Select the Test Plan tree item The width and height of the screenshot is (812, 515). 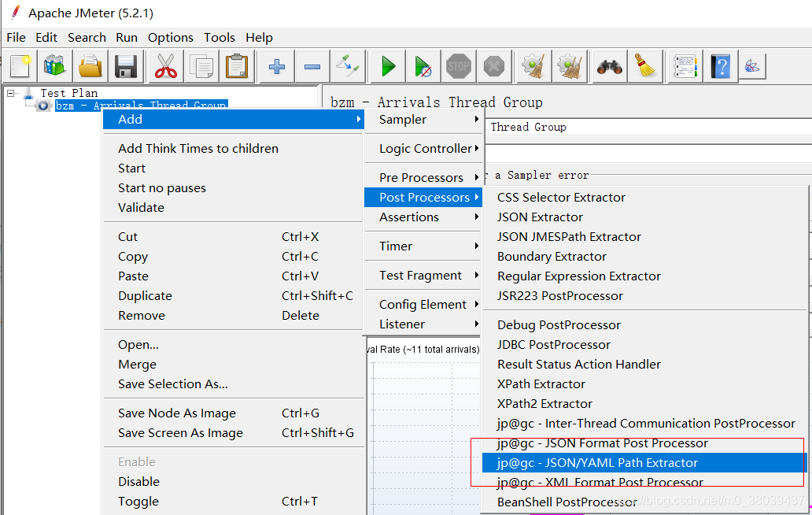point(69,93)
